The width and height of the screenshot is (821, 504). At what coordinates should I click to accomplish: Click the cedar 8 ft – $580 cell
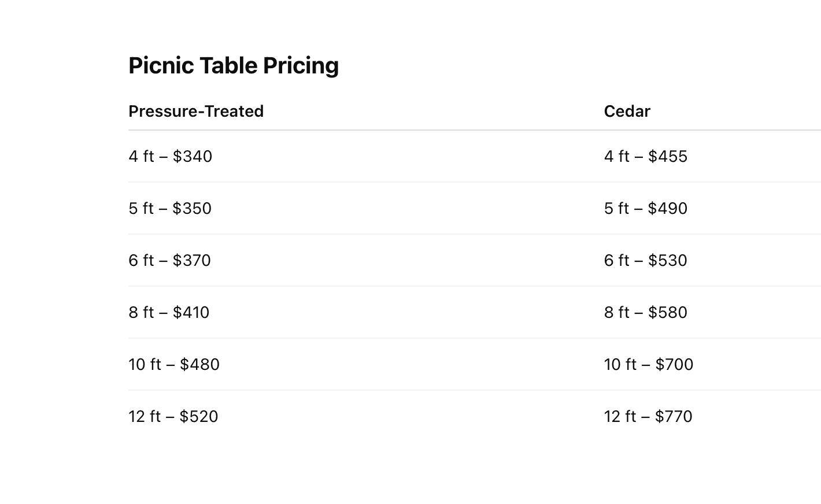(712, 312)
